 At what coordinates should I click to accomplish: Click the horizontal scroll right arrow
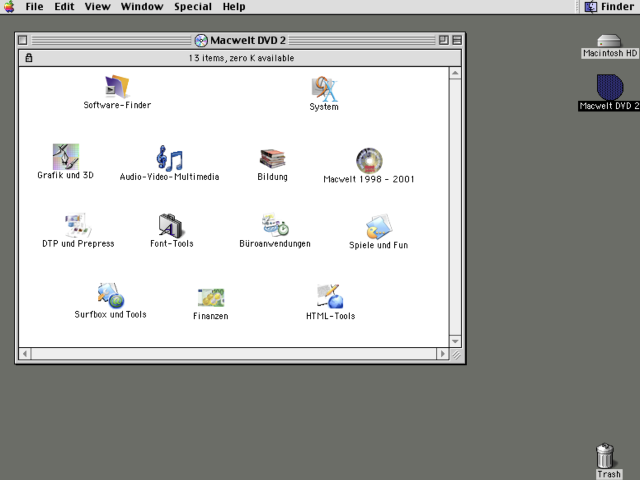pos(442,353)
